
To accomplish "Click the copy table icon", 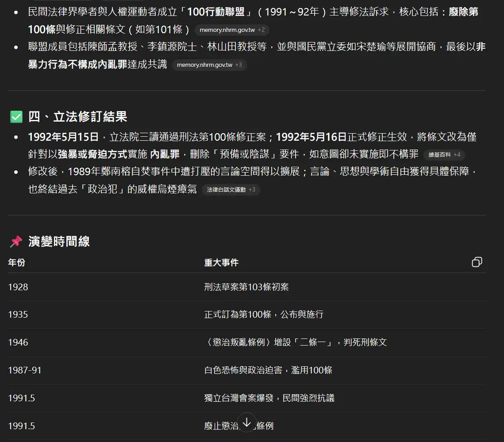I will (477, 262).
